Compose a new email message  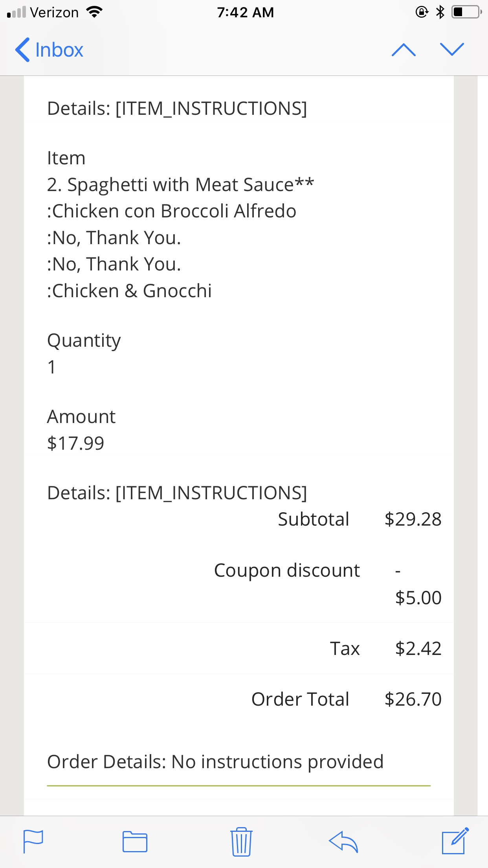pyautogui.click(x=455, y=841)
